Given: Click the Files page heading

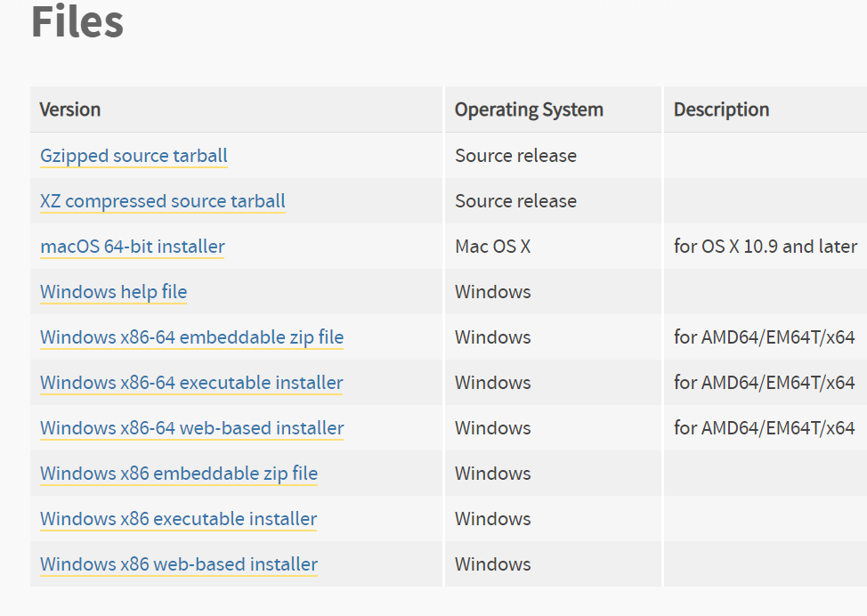Looking at the screenshot, I should click(x=76, y=22).
